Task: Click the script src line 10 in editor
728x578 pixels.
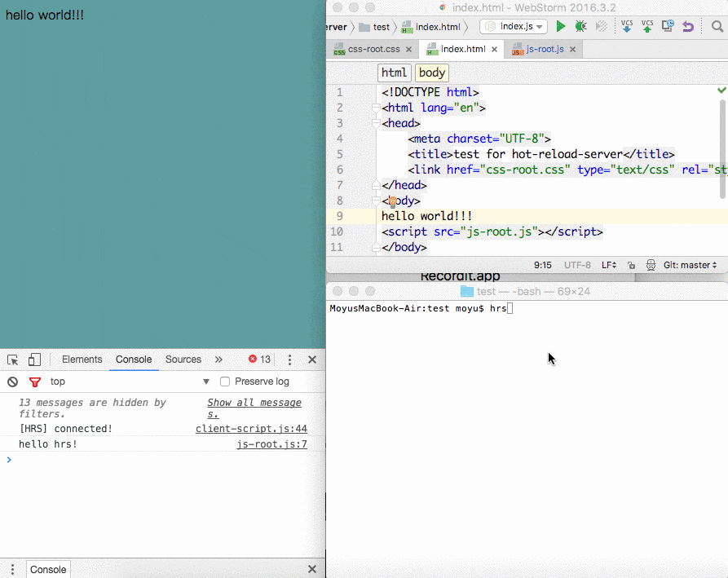Action: tap(492, 232)
